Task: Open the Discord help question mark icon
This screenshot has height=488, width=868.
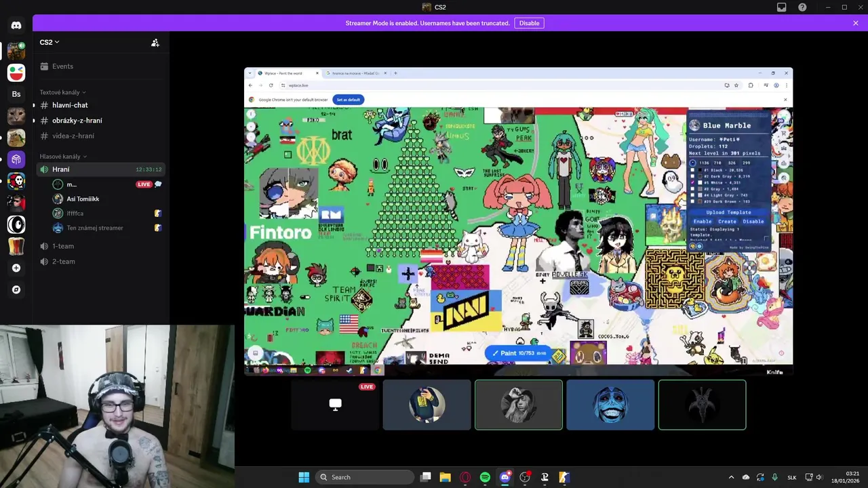Action: pyautogui.click(x=803, y=7)
